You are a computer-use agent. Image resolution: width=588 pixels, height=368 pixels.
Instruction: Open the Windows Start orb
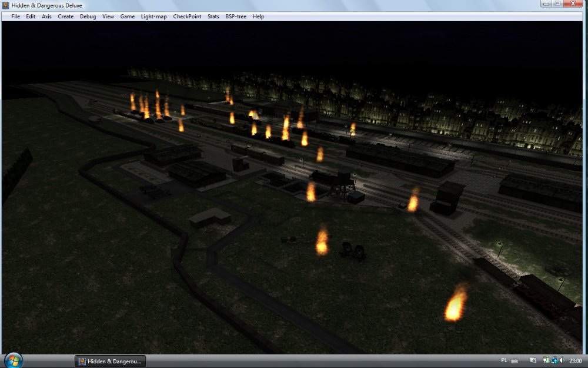tap(14, 361)
